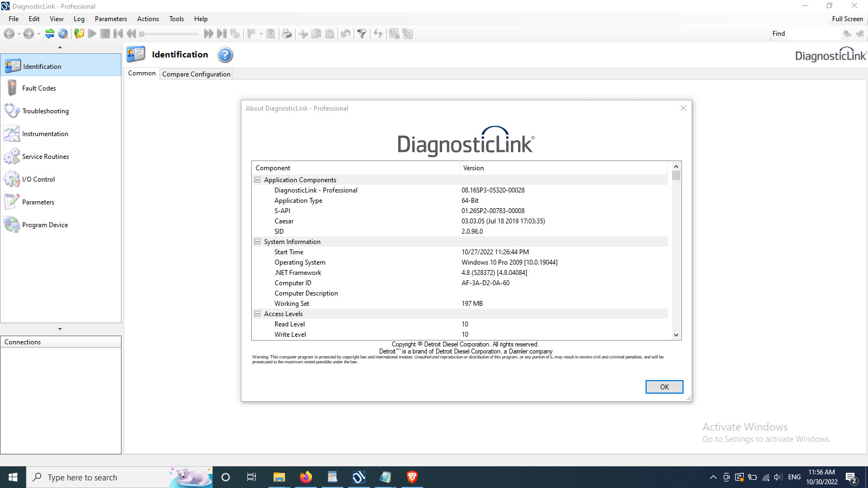
Task: Click the copy toolbar icon
Action: click(x=316, y=34)
